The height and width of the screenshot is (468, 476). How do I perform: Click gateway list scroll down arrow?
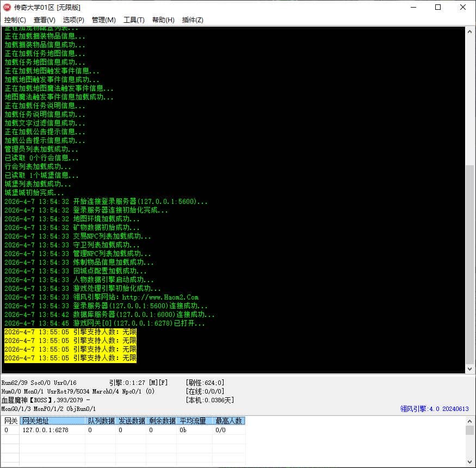pyautogui.click(x=469, y=462)
